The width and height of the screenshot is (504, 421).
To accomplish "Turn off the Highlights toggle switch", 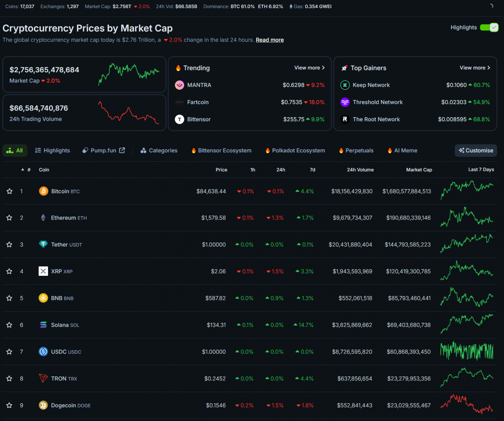I will click(489, 27).
